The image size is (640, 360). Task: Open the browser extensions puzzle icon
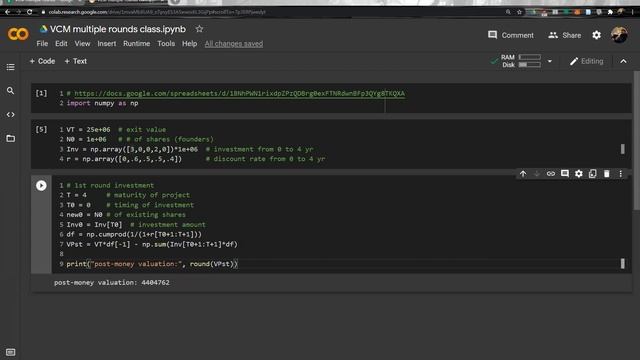(610, 12)
